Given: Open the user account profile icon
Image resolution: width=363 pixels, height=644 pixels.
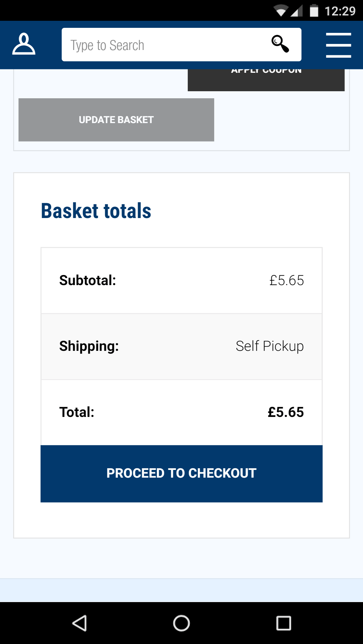Looking at the screenshot, I should click(x=24, y=44).
